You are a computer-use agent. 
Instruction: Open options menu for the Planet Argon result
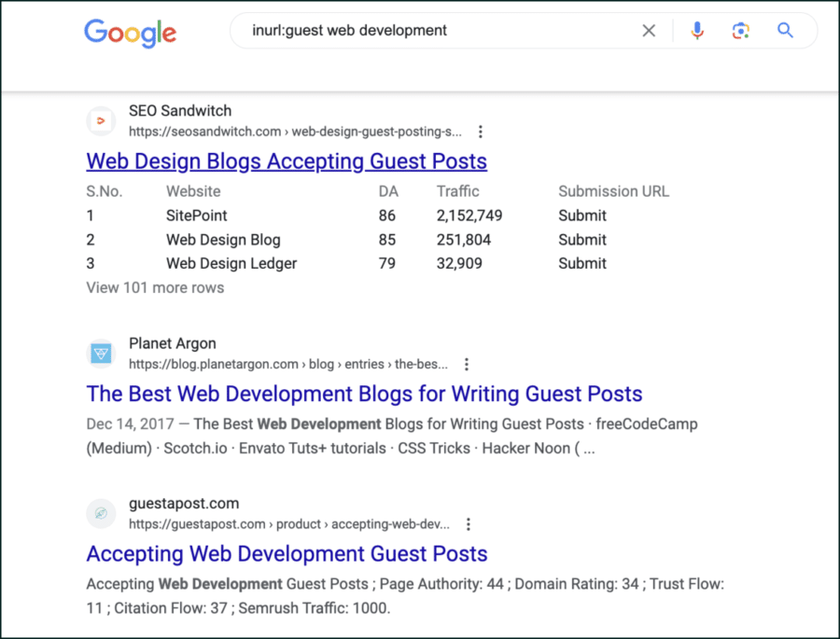(467, 364)
